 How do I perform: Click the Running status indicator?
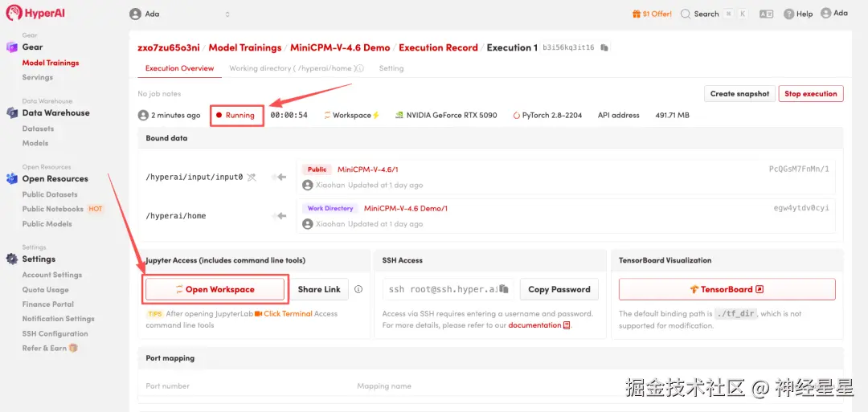click(235, 116)
